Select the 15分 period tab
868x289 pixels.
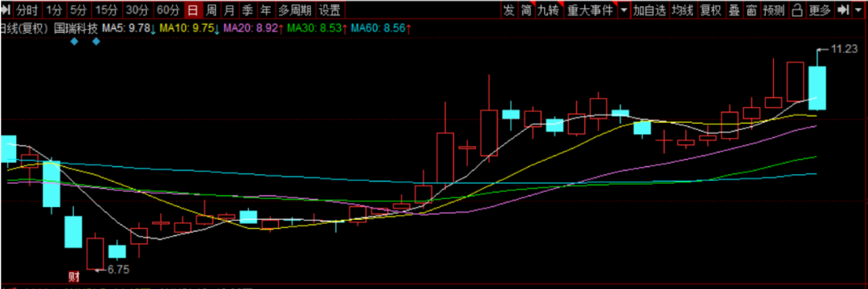pyautogui.click(x=106, y=10)
